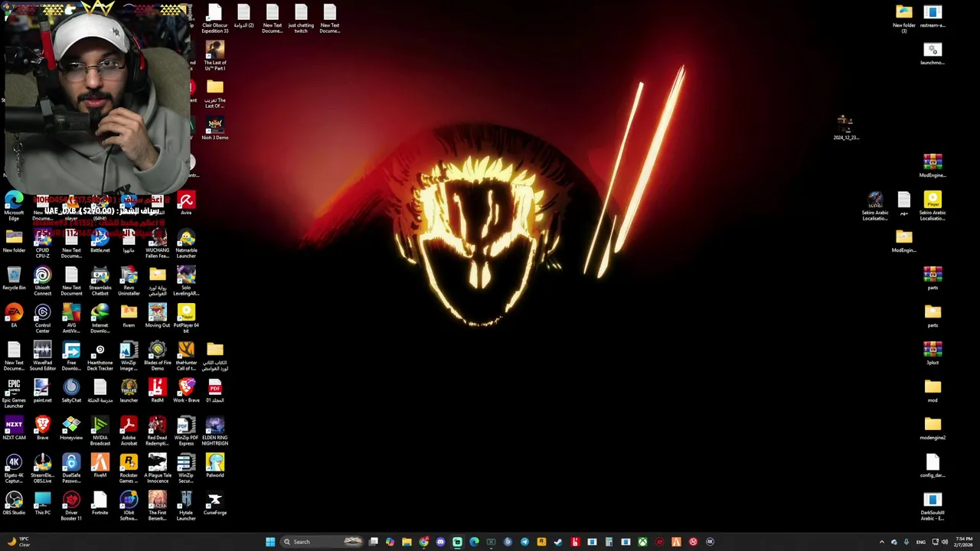Launch NZXT CAM
The height and width of the screenshot is (551, 980).
[14, 429]
